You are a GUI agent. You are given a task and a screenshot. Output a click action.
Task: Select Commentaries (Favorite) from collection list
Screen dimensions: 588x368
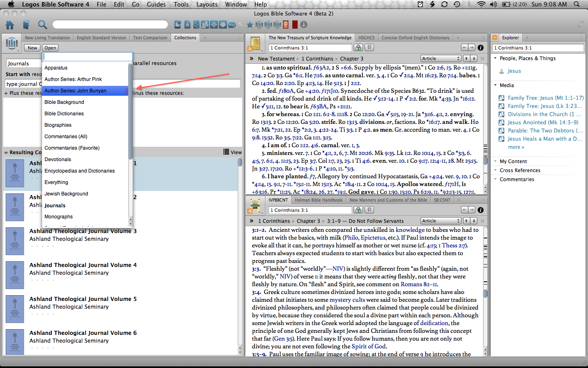(85, 148)
